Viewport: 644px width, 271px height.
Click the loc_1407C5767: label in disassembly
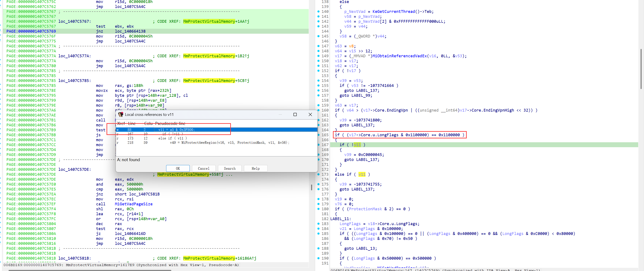[75, 21]
